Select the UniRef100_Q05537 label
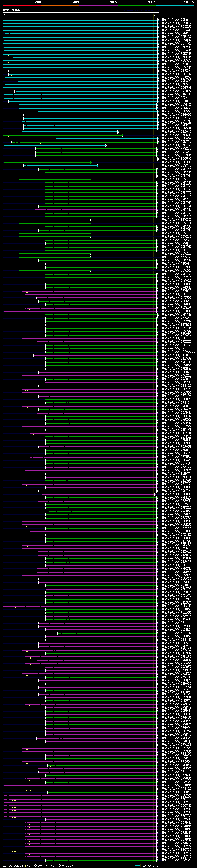The width and height of the screenshot is (197, 868). (x=177, y=297)
